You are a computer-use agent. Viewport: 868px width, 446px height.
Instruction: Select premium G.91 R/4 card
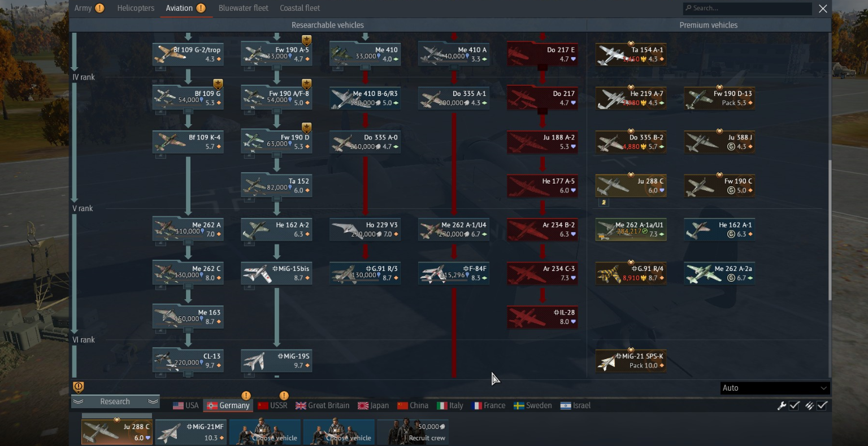pyautogui.click(x=631, y=273)
